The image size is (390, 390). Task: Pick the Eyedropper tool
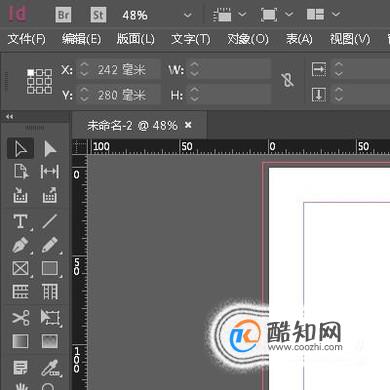[x=50, y=368]
